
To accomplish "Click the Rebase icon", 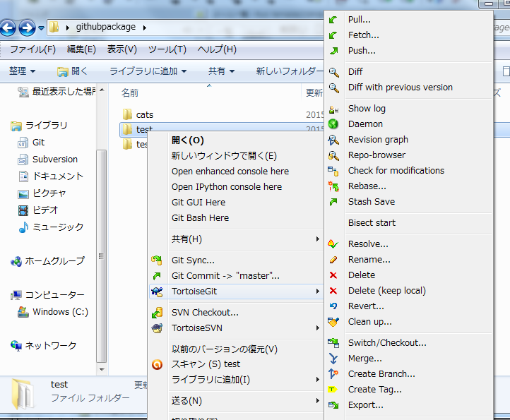I will 333,186.
